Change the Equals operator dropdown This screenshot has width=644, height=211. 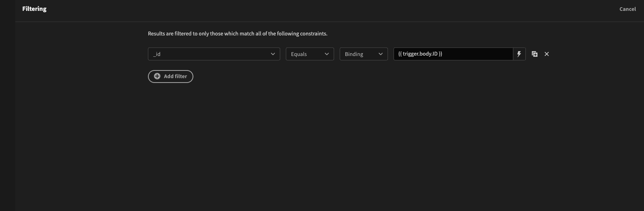tap(310, 54)
